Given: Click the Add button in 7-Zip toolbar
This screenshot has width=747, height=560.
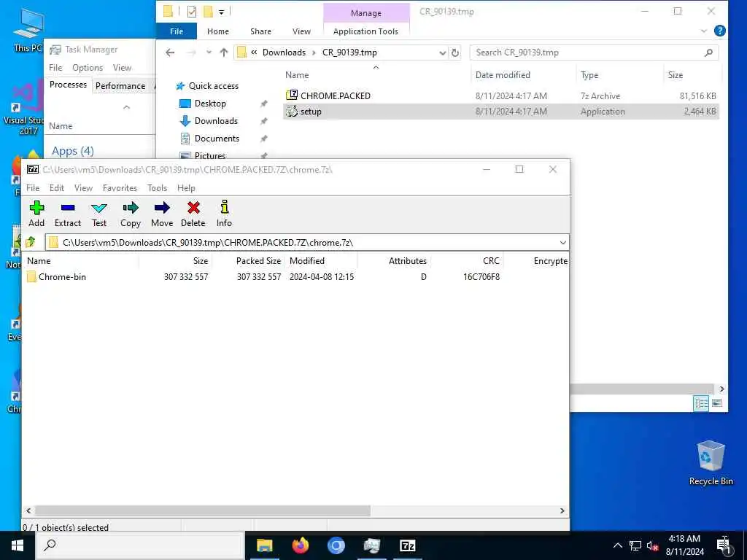Looking at the screenshot, I should pos(36,214).
